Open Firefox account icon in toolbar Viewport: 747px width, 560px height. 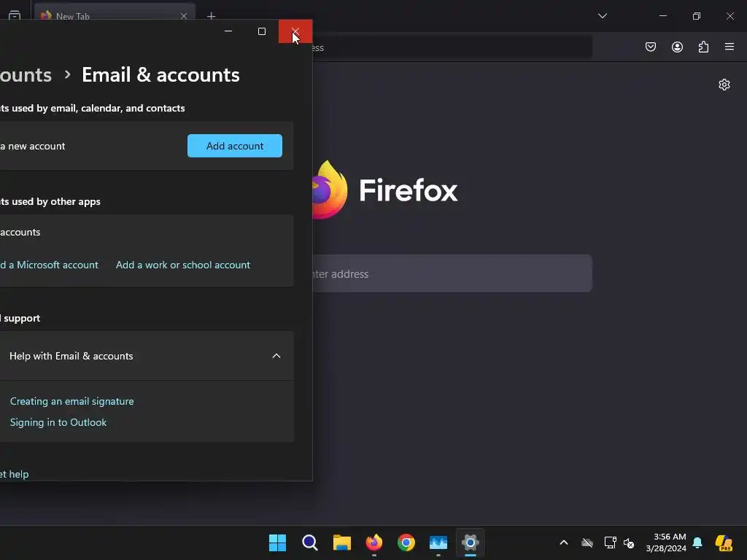coord(677,47)
